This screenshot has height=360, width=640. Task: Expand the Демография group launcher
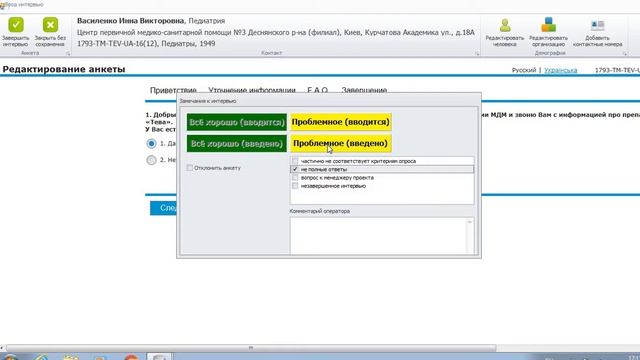coord(624,53)
